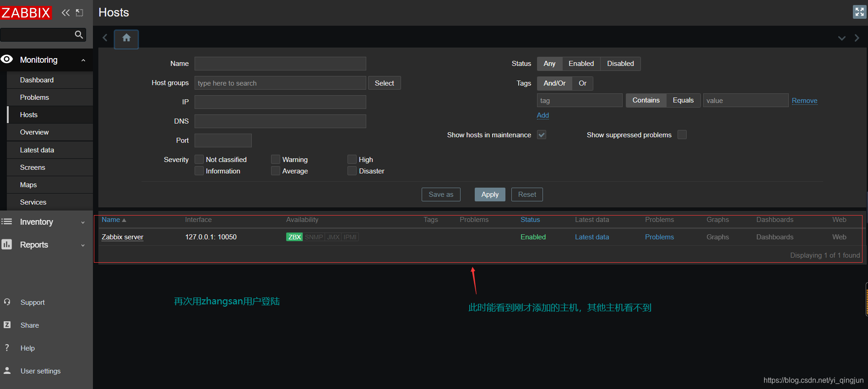The height and width of the screenshot is (389, 868).
Task: Click the Add tag link
Action: 543,115
